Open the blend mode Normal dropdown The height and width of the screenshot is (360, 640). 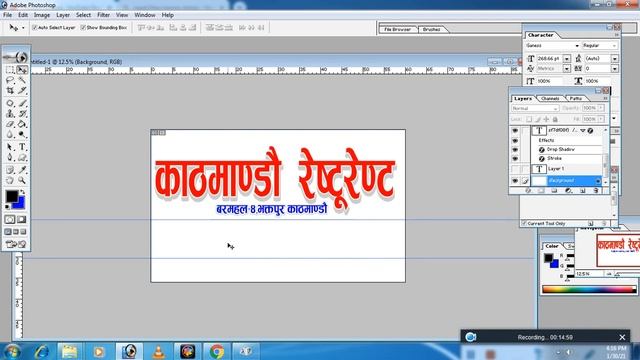535,108
